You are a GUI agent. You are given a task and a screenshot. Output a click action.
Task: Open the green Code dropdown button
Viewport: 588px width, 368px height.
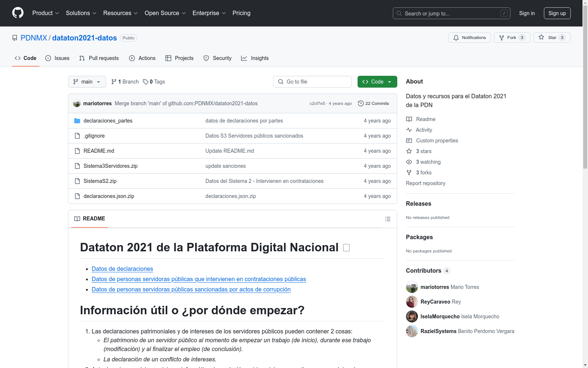377,82
